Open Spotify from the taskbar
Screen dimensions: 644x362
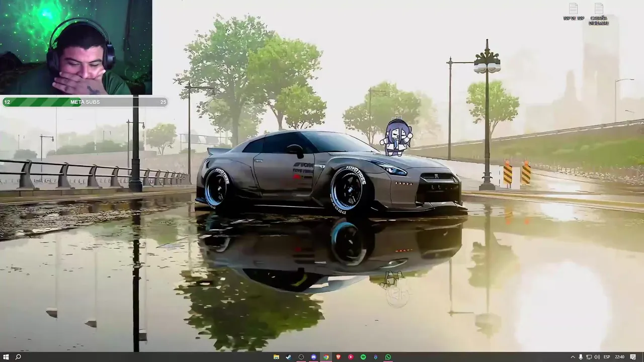[x=363, y=357]
